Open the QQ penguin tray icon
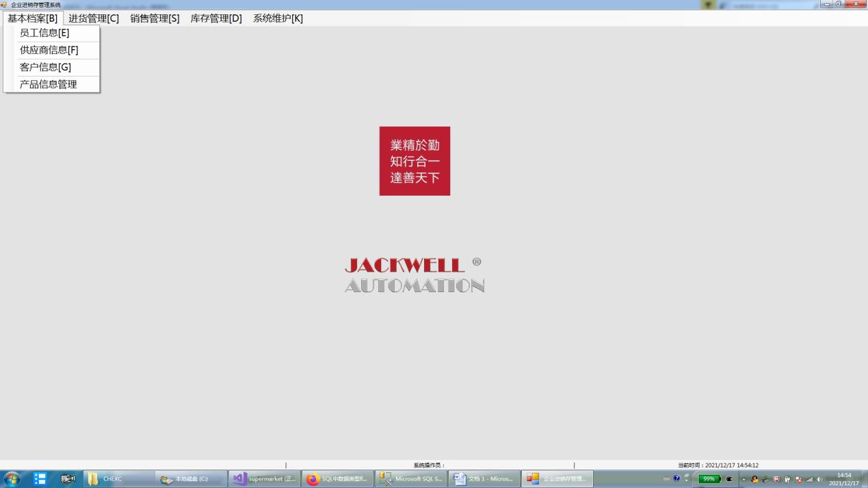868x488 pixels. click(x=755, y=479)
